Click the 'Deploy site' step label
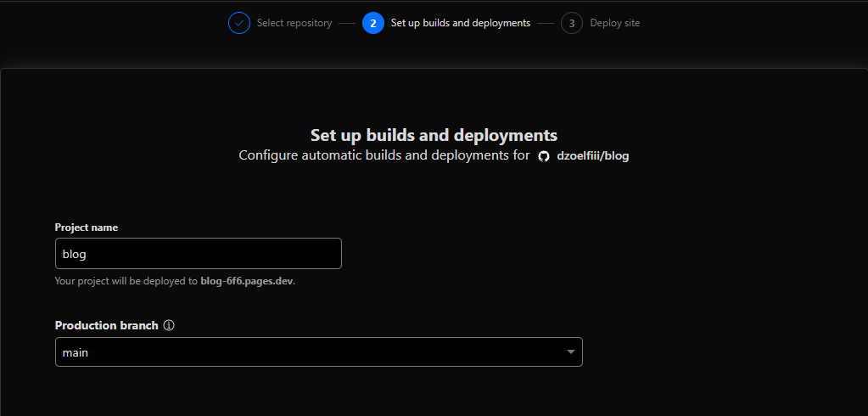This screenshot has width=868, height=416. click(615, 23)
